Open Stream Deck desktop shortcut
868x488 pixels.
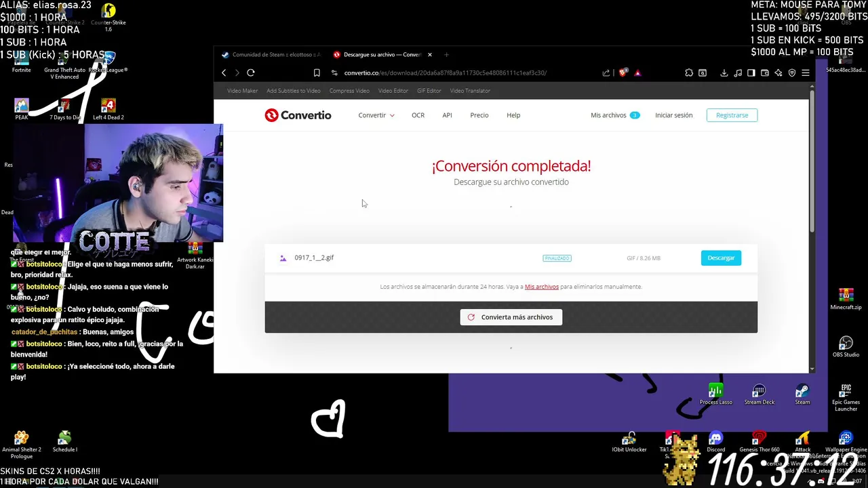point(759,394)
